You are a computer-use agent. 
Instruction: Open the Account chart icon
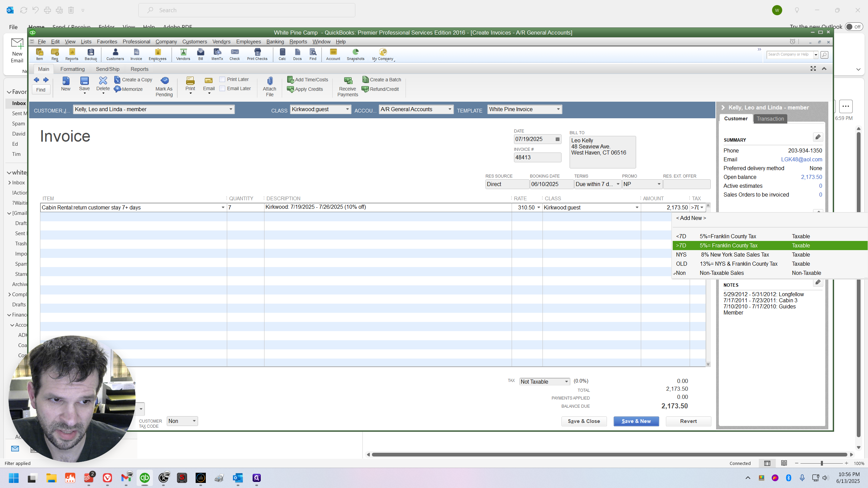333,54
